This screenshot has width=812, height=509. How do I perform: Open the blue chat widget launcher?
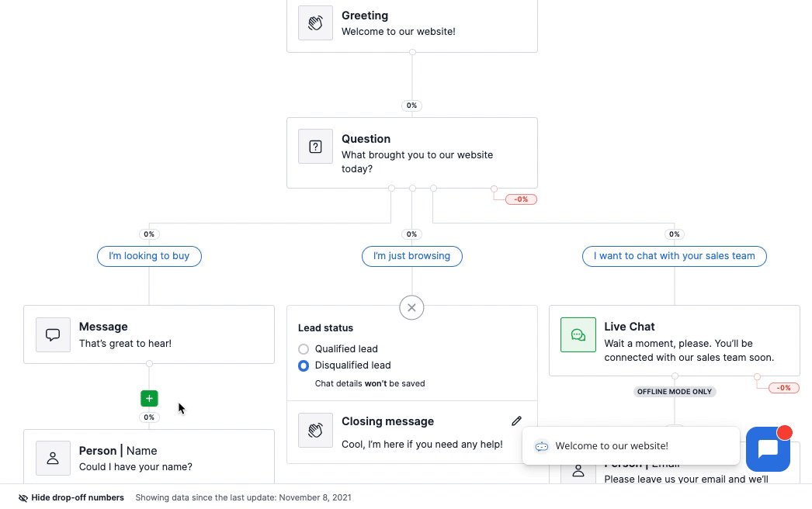768,449
